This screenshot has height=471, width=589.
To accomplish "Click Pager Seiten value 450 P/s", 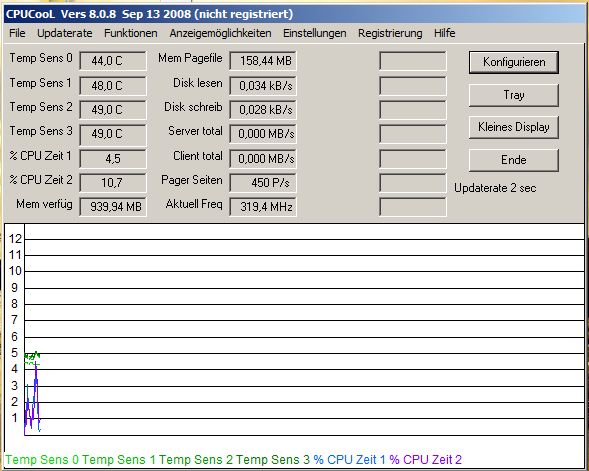I will [263, 183].
